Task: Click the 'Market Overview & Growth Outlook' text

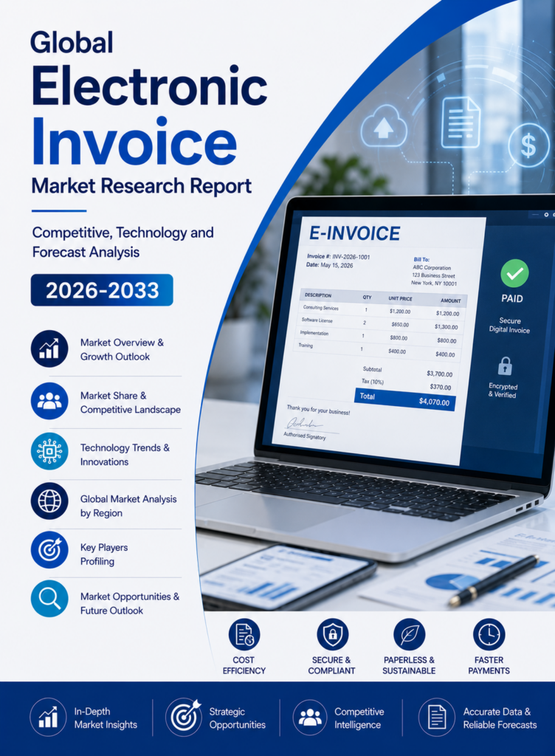Action: pyautogui.click(x=122, y=349)
